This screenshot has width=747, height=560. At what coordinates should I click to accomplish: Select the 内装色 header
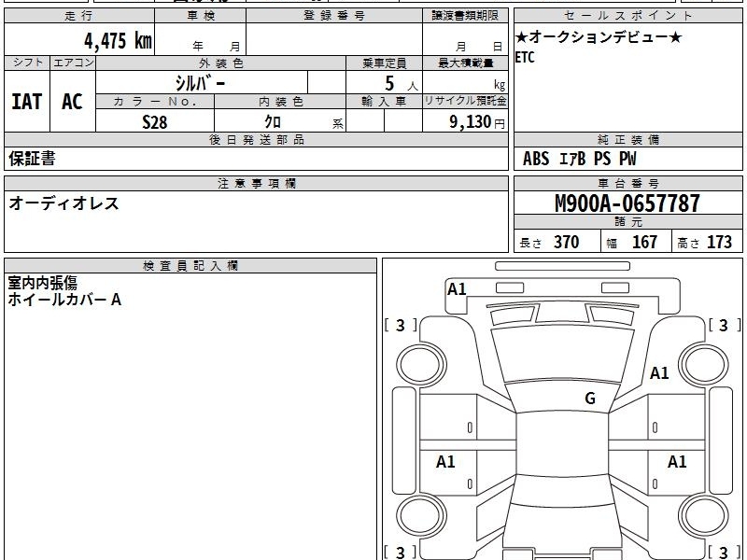pyautogui.click(x=280, y=102)
